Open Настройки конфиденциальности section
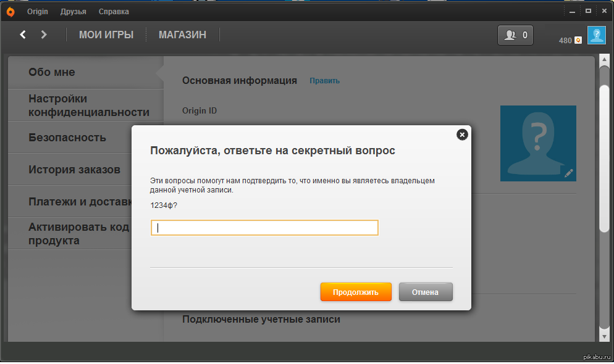The image size is (614, 364). [x=86, y=105]
